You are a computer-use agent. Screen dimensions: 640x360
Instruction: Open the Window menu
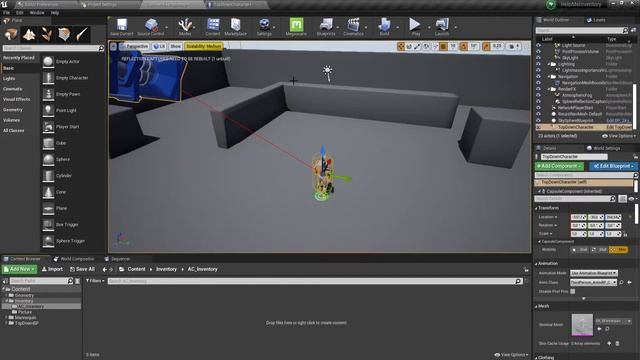point(37,13)
